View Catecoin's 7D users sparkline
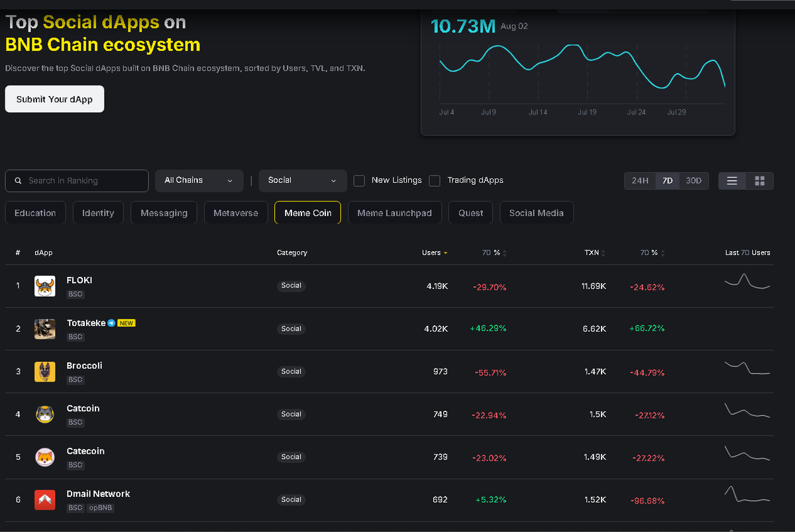 click(x=747, y=453)
